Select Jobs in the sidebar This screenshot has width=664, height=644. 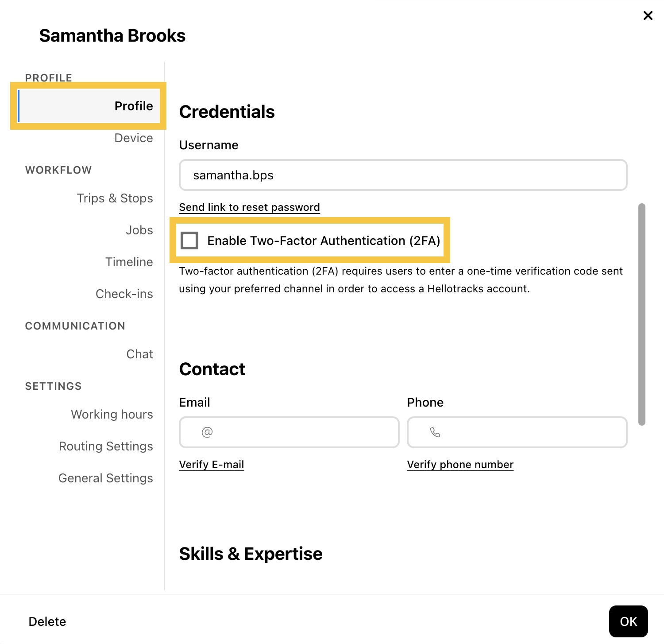(x=139, y=230)
